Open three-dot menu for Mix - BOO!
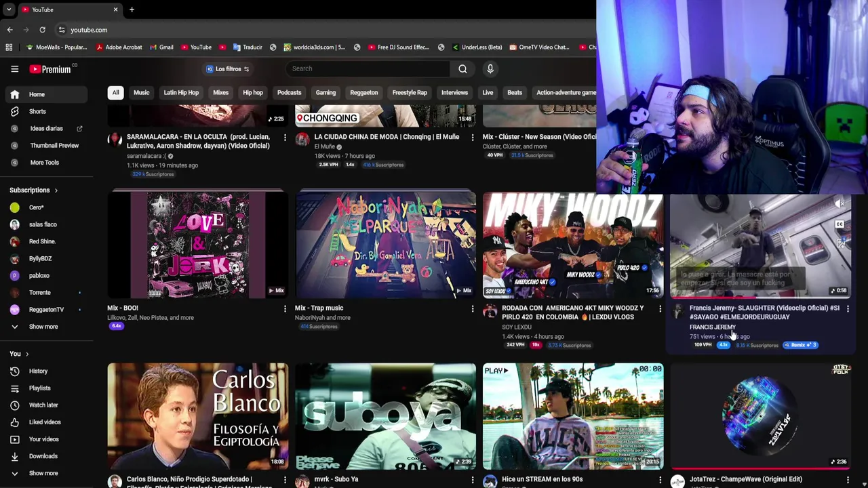Screen dimensions: 868x488 pyautogui.click(x=285, y=309)
